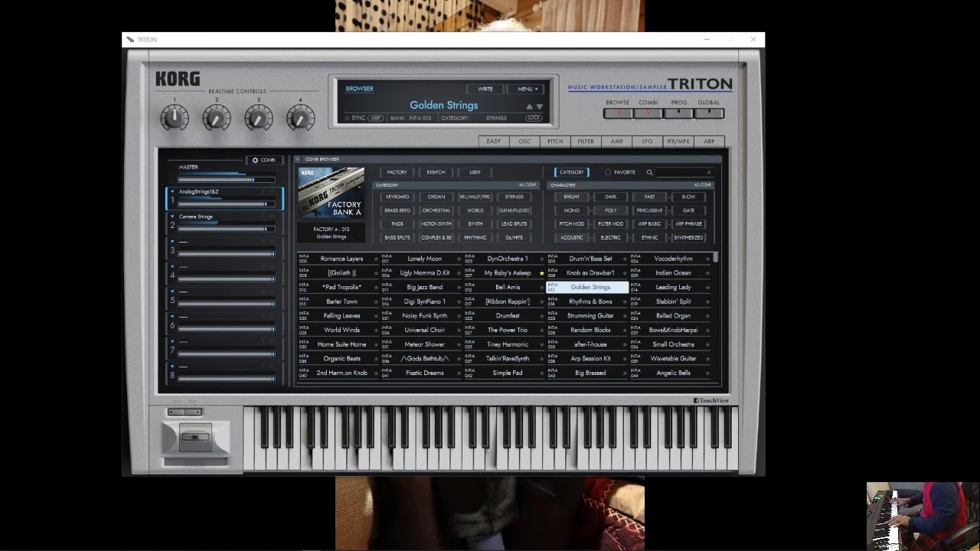Screen dimensions: 980x551
Task: Select the EXB-PCM bank button
Action: pyautogui.click(x=436, y=172)
